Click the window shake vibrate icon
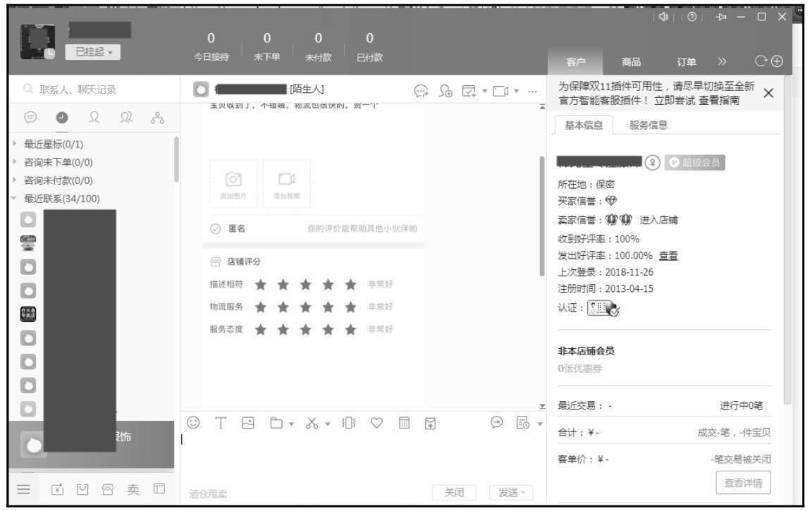Image resolution: width=812 pixels, height=511 pixels. pyautogui.click(x=349, y=422)
